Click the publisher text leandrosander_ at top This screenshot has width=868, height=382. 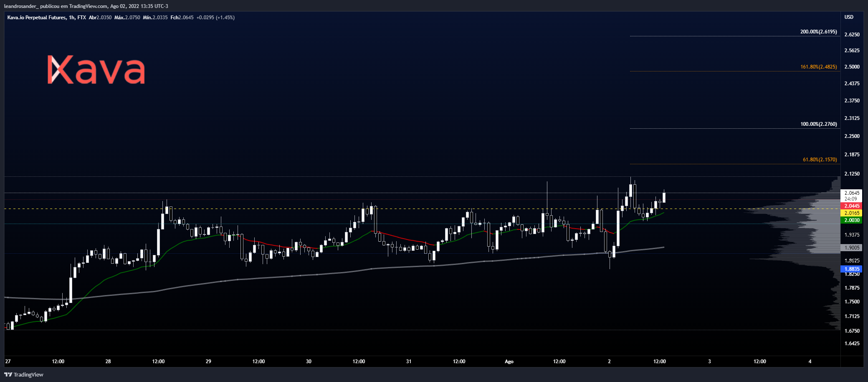(20, 6)
